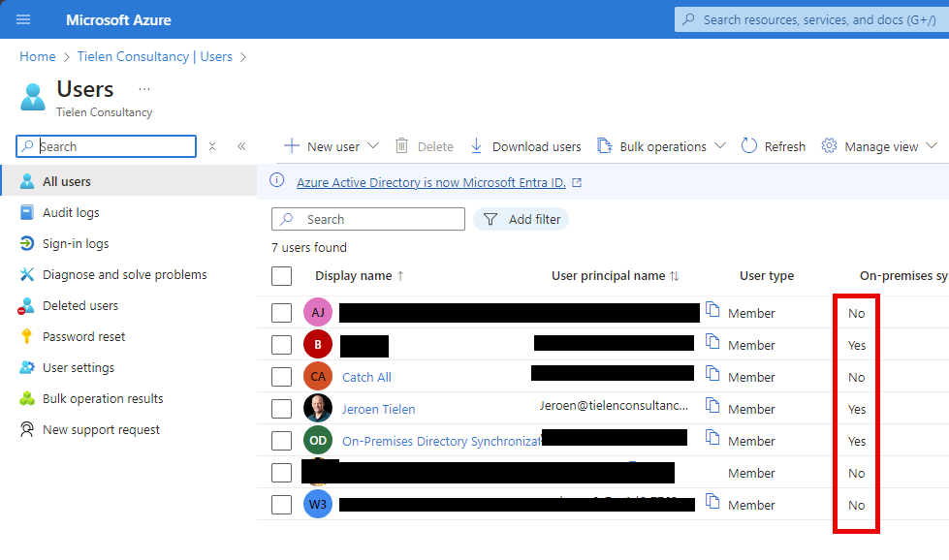Screen dimensions: 949x560
Task: Open the Jeroen Tielen user
Action: pyautogui.click(x=379, y=410)
